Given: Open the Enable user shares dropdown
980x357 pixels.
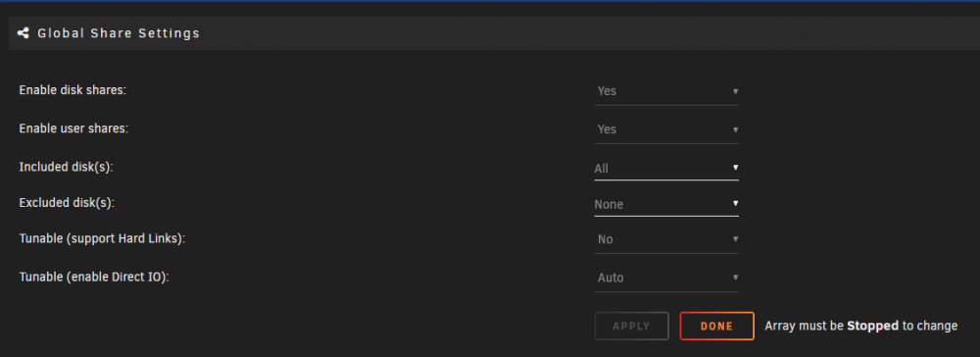Looking at the screenshot, I should pyautogui.click(x=666, y=129).
